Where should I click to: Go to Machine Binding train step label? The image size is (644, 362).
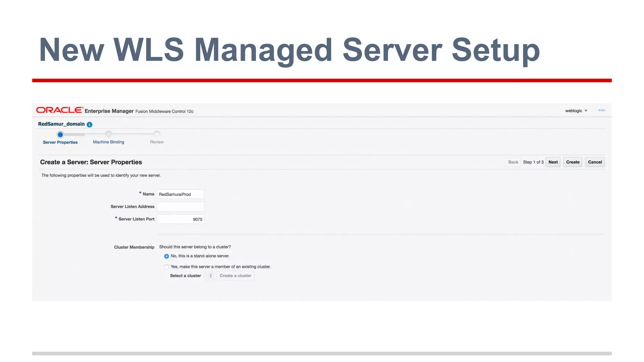click(x=108, y=142)
